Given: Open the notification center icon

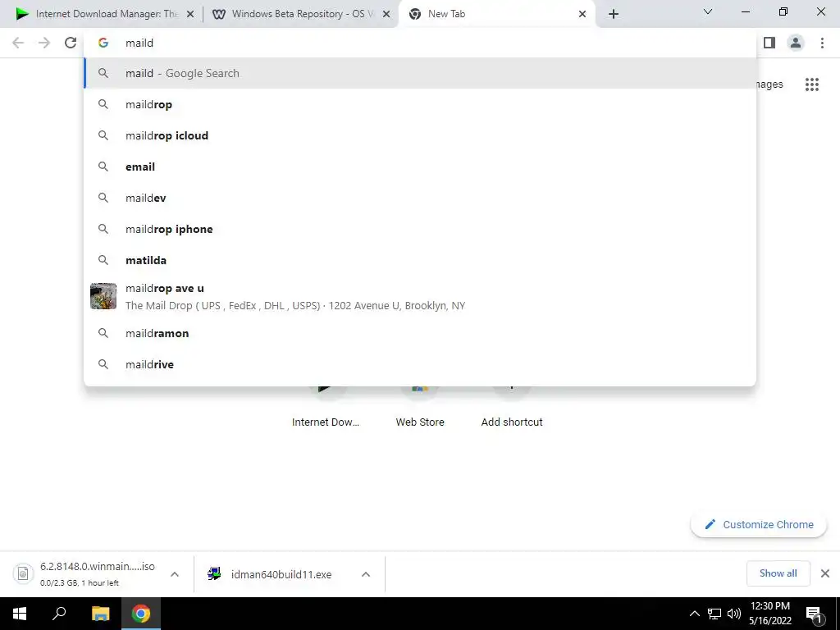Looking at the screenshot, I should click(815, 614).
